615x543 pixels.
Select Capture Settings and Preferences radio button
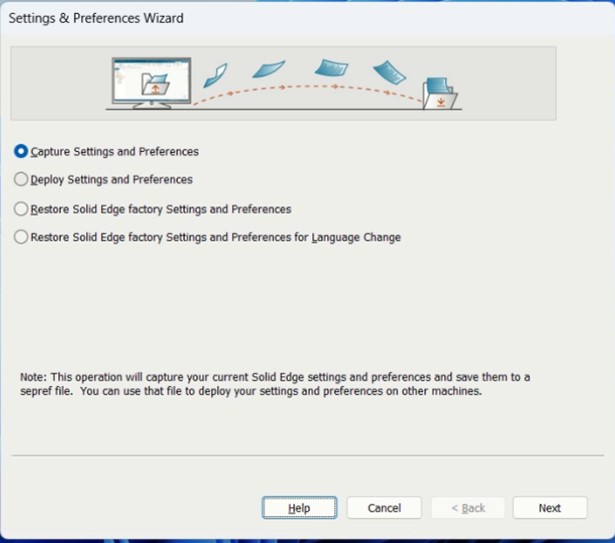[x=22, y=152]
